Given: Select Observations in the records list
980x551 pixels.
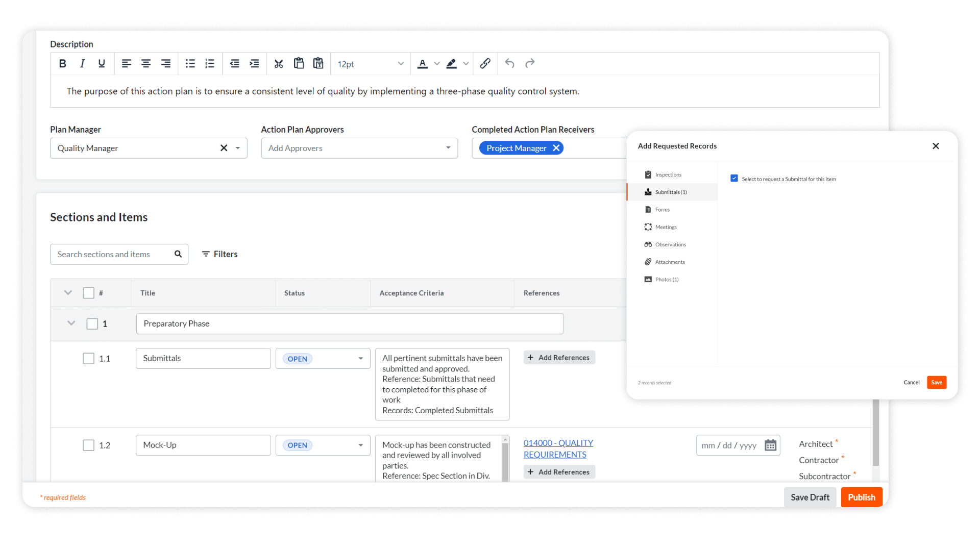Looking at the screenshot, I should (672, 244).
